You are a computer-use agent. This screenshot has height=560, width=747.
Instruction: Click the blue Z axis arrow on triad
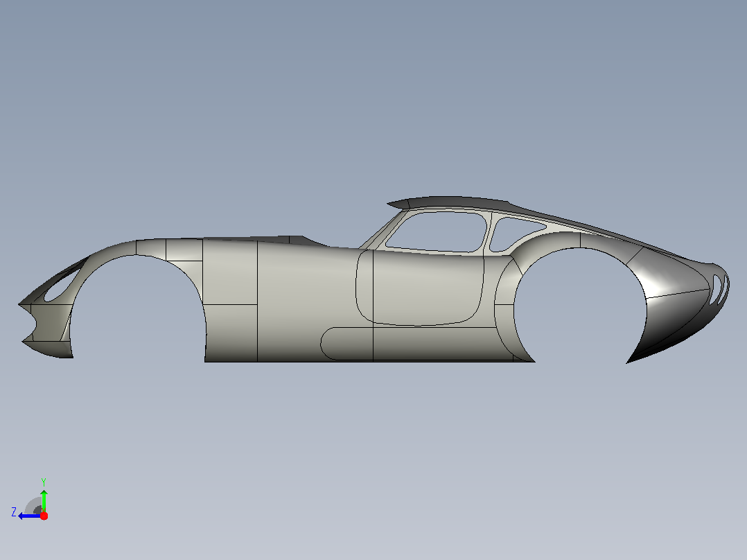point(28,516)
